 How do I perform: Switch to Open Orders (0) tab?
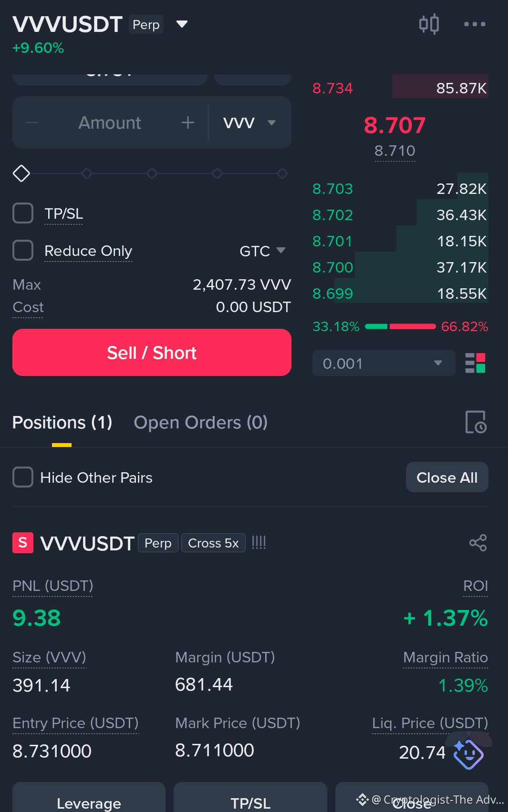pyautogui.click(x=201, y=423)
